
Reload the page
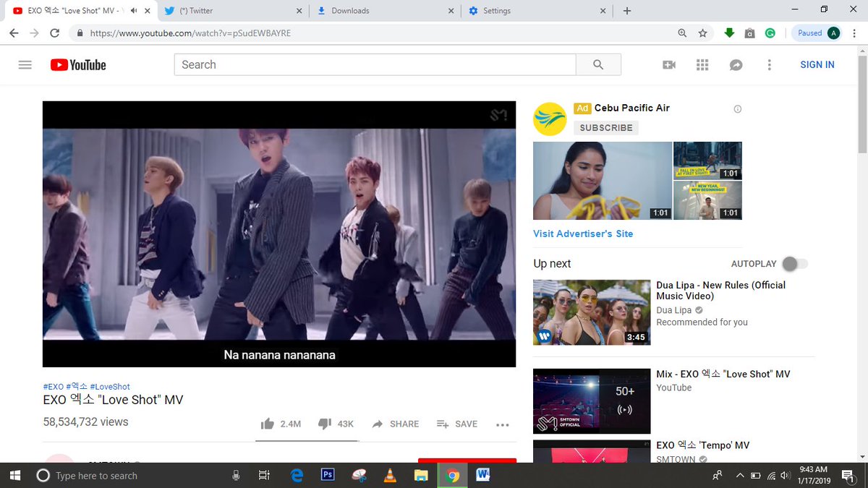click(x=55, y=33)
